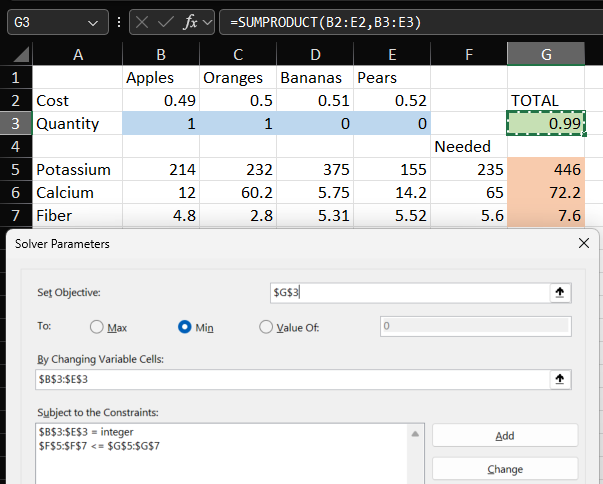Screen dimensions: 603x484
Task: Select the Min radio button
Action: [x=184, y=327]
